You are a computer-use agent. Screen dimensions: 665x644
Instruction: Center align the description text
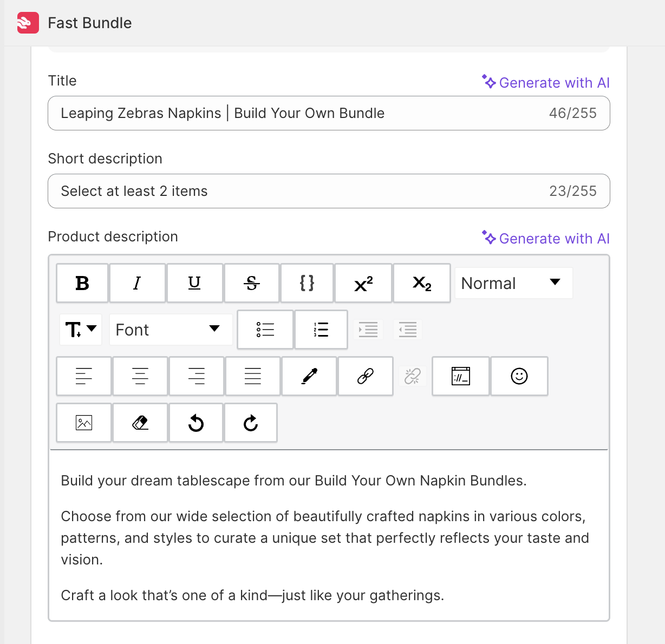coord(140,376)
